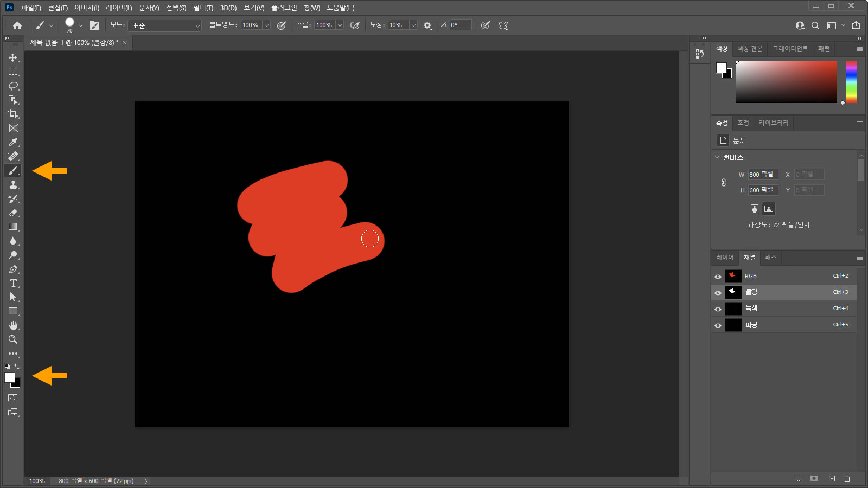
Task: Toggle visibility of 파랑 channel
Action: [718, 325]
